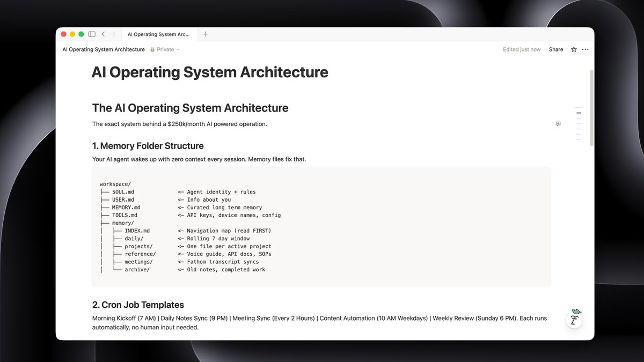Click the page vertical scrollbar

pyautogui.click(x=591, y=107)
